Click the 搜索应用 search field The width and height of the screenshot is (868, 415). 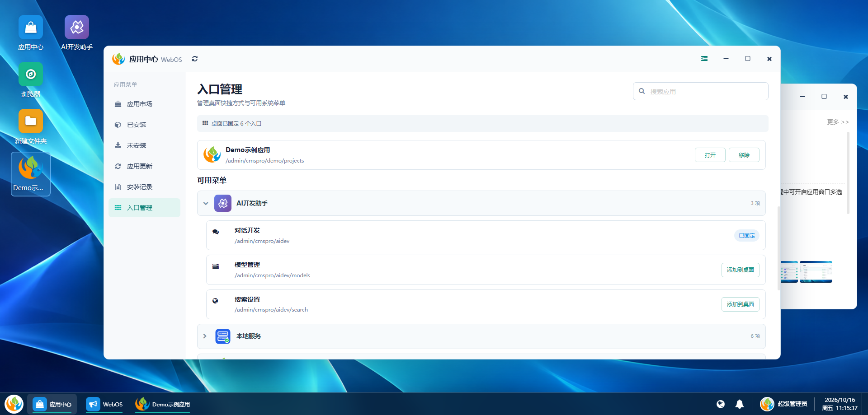(x=700, y=91)
